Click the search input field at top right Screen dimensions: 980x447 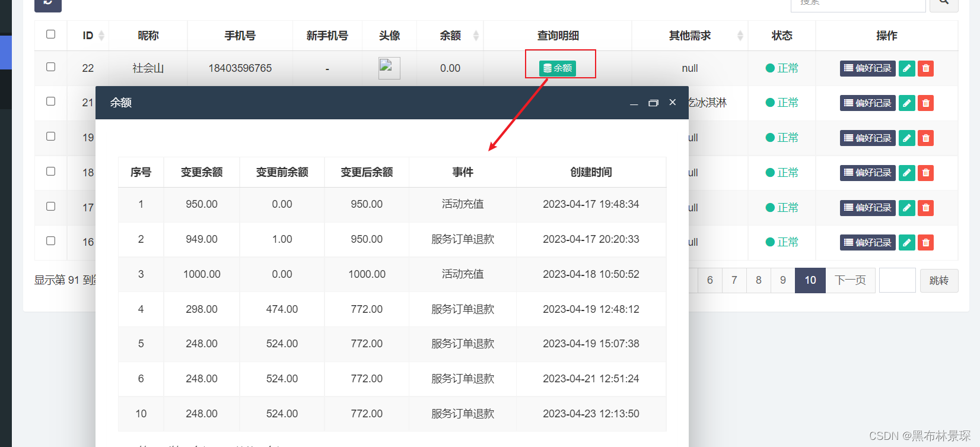pos(858,5)
